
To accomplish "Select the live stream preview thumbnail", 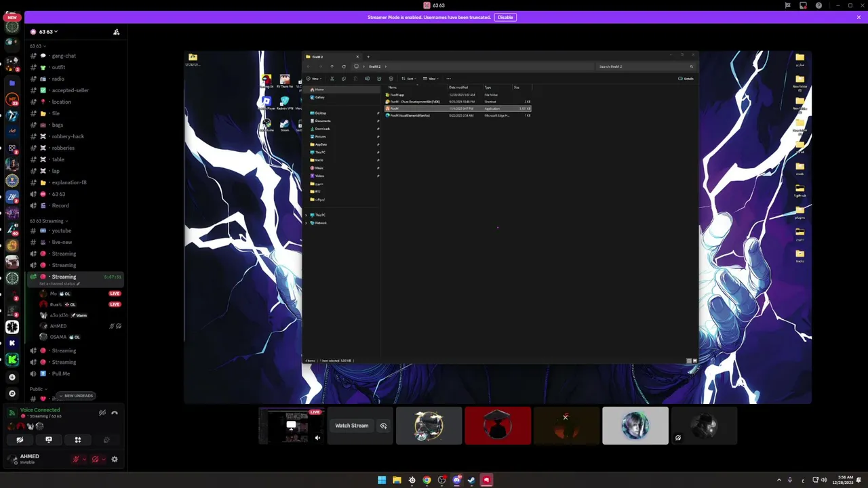I will coord(292,426).
